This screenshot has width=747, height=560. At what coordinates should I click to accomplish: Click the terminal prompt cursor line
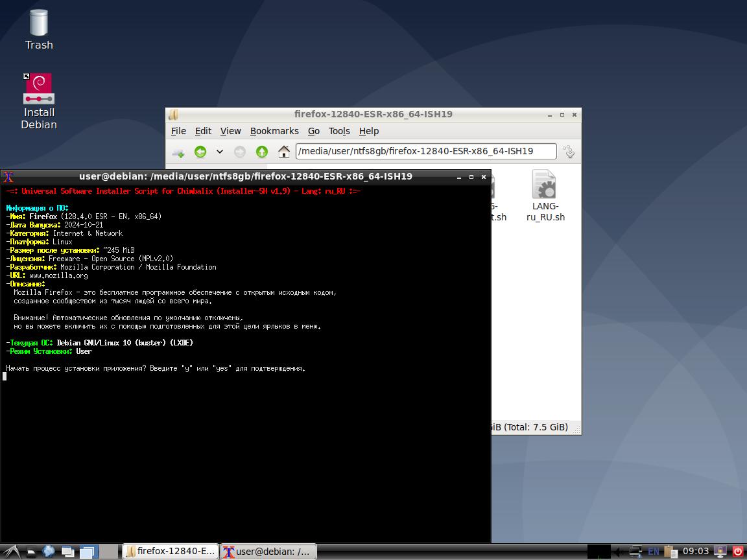coord(5,377)
